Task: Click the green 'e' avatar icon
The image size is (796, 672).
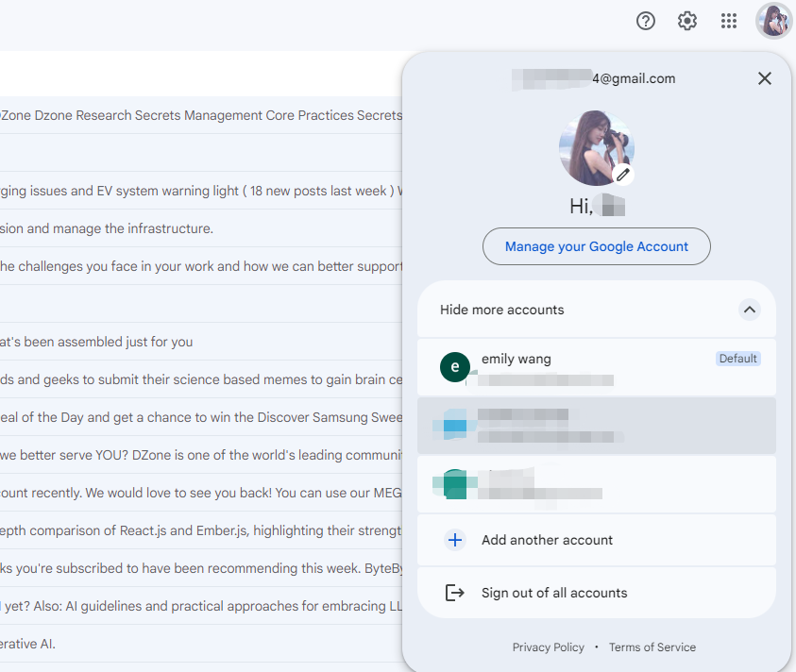Action: pos(455,367)
